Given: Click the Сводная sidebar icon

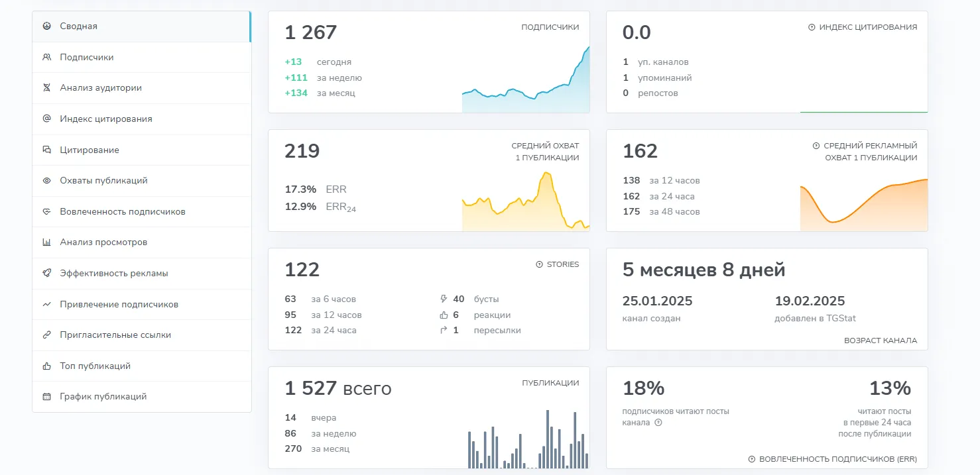Looking at the screenshot, I should click(x=46, y=26).
